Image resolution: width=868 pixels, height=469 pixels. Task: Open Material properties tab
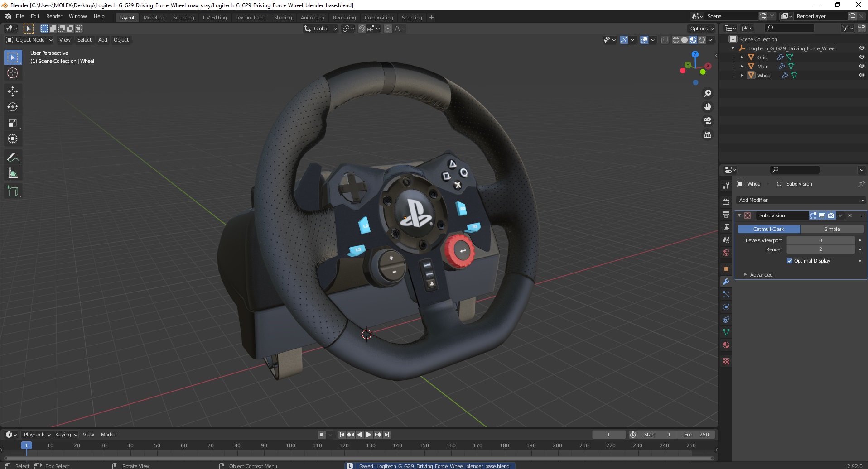pos(726,345)
